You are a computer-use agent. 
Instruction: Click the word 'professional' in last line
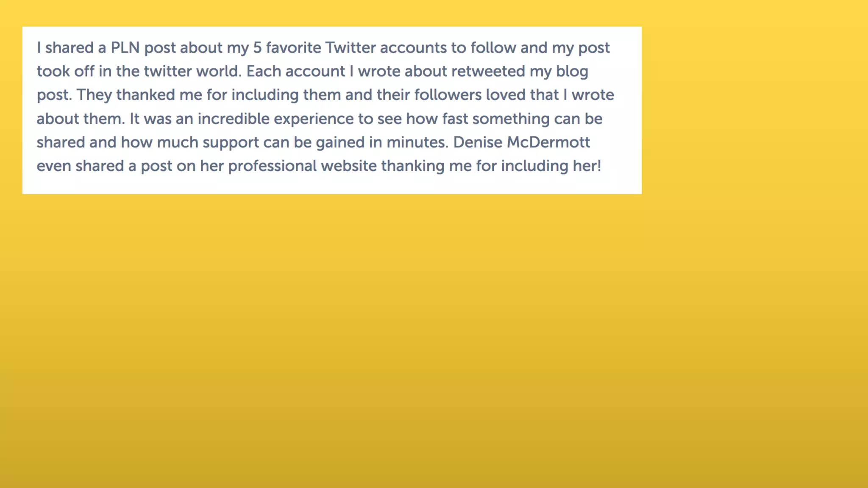pos(273,166)
